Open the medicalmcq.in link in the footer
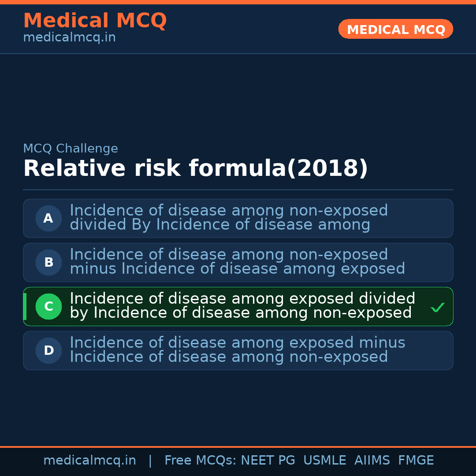 tap(89, 461)
